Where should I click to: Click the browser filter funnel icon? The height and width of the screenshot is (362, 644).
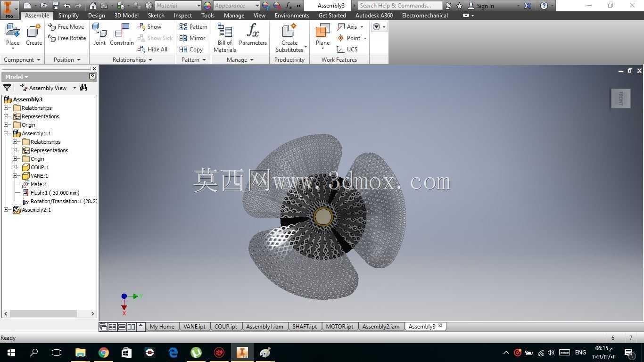7,88
